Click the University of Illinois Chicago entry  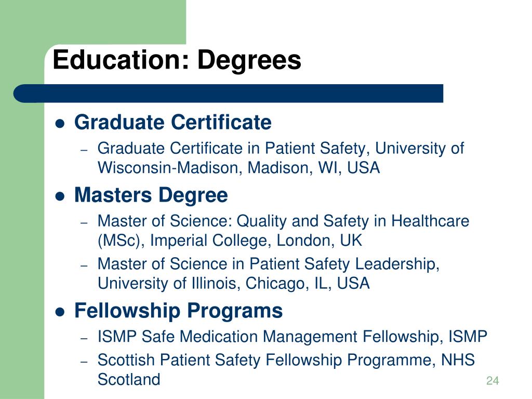tap(269, 274)
